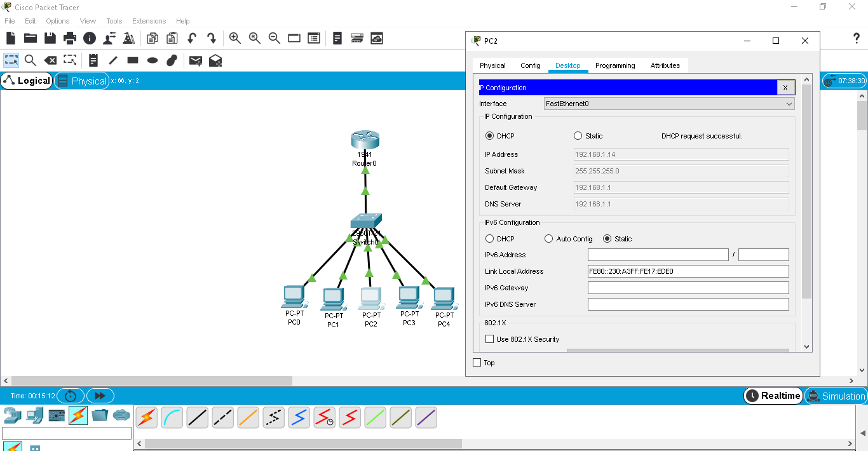
Task: Choose the Draw Ellipse tool
Action: pyautogui.click(x=153, y=60)
